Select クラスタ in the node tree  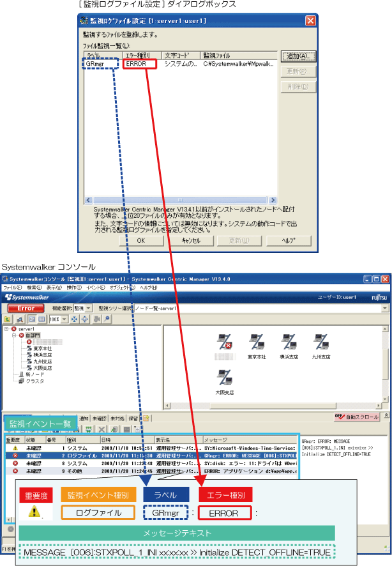tap(31, 381)
